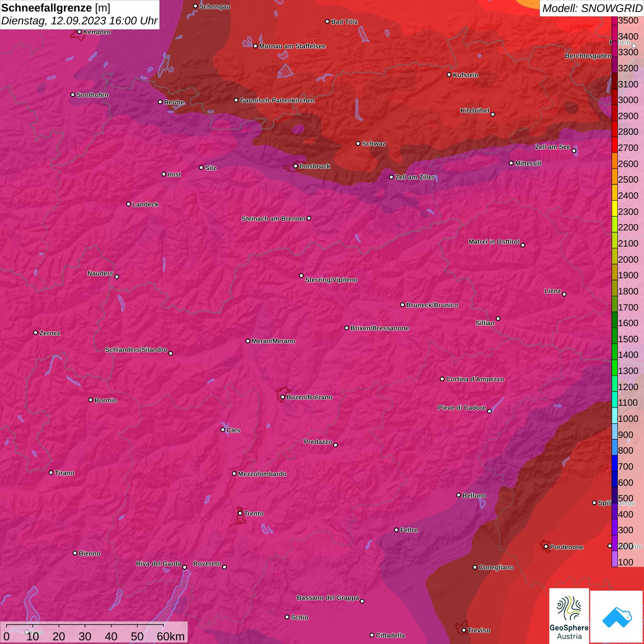This screenshot has height=644, width=644.
Task: Click the 'Reutte' label
Action: tap(174, 102)
